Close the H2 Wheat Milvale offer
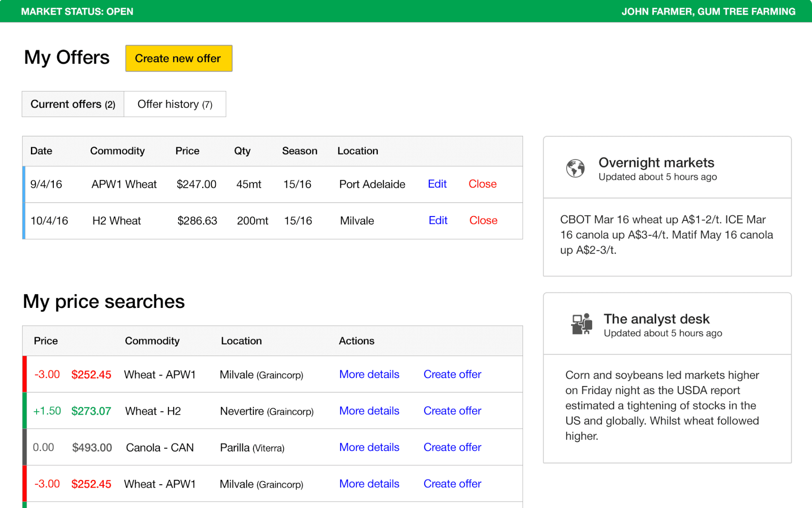812x508 pixels. pyautogui.click(x=483, y=220)
